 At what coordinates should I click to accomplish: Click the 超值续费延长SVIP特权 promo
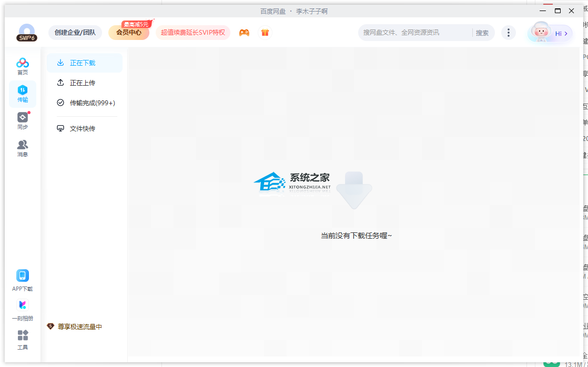[x=192, y=33]
